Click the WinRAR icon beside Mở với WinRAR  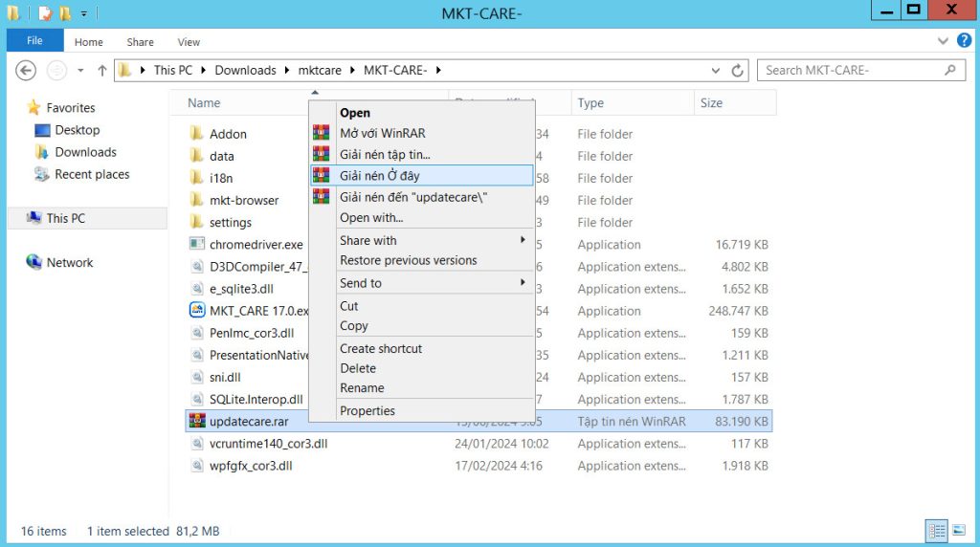coord(322,132)
